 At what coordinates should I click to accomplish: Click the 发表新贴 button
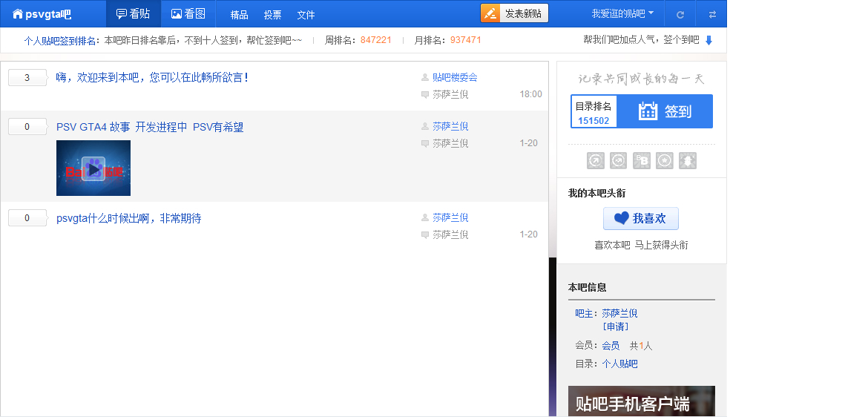tap(514, 14)
